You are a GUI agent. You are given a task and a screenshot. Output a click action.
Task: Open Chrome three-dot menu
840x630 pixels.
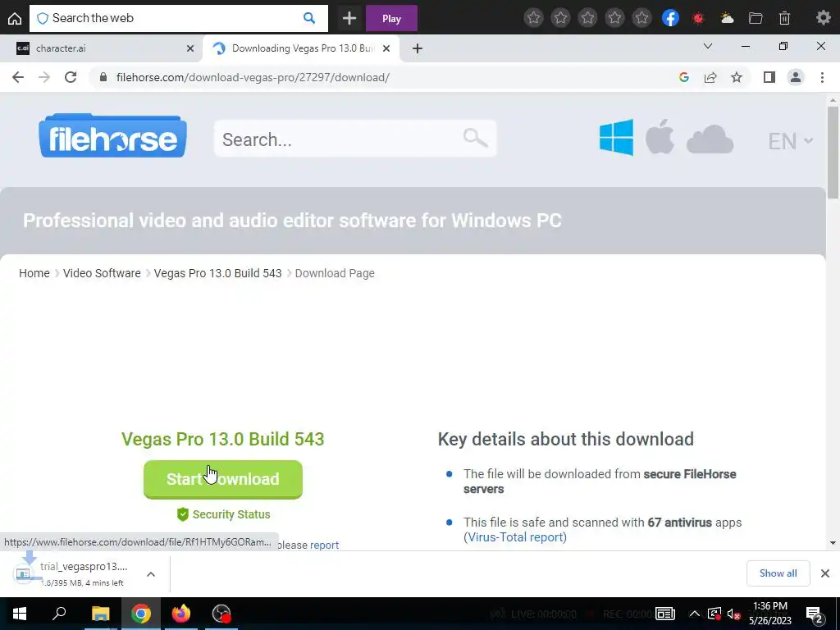tap(822, 77)
